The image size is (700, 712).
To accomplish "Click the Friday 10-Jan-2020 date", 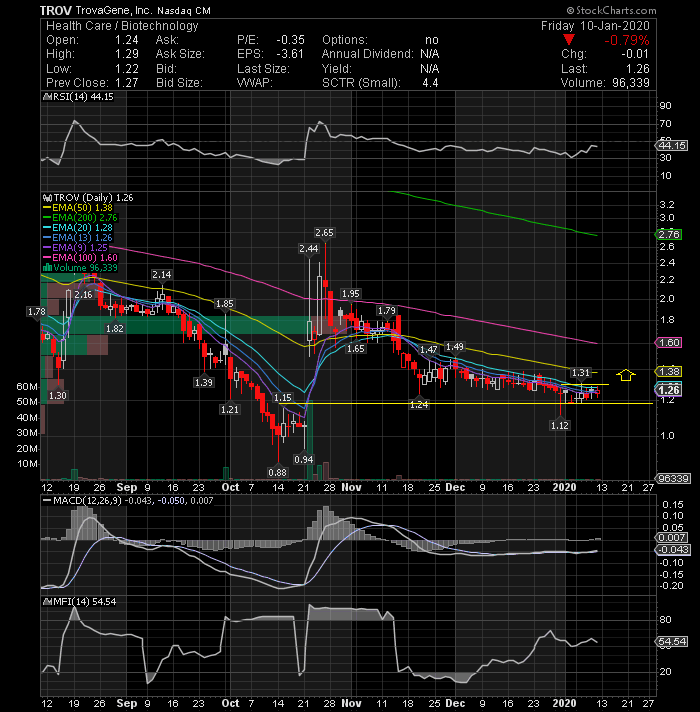I will pyautogui.click(x=595, y=26).
